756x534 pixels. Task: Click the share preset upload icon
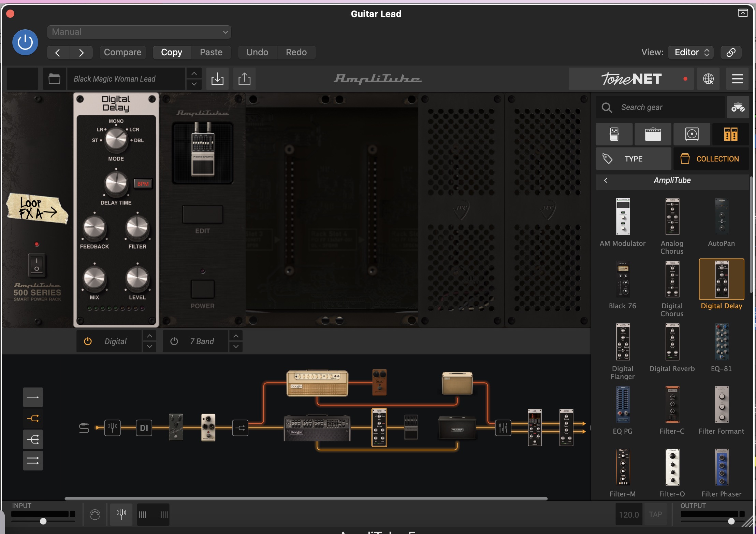(x=244, y=79)
